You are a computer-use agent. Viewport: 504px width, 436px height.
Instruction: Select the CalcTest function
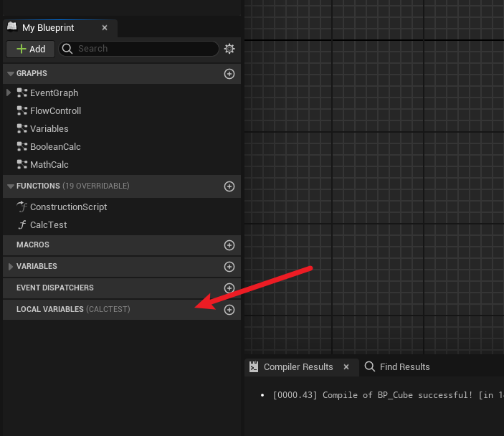(x=48, y=224)
